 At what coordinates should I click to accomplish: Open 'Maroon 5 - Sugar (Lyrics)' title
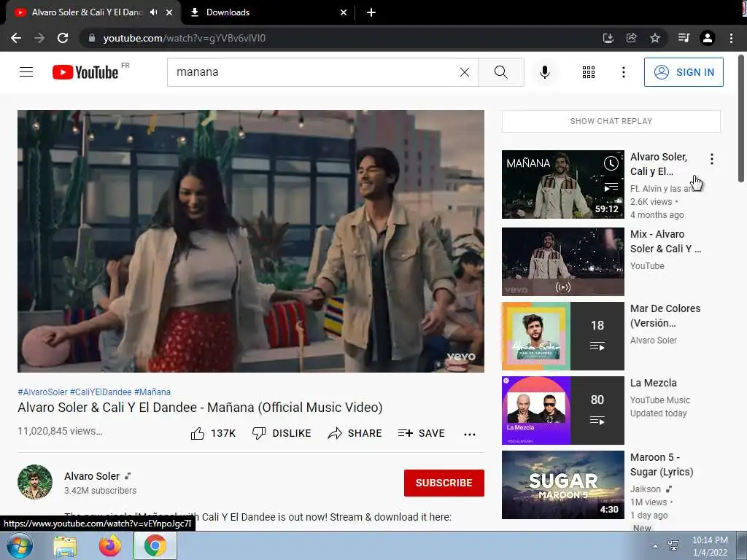tap(662, 464)
